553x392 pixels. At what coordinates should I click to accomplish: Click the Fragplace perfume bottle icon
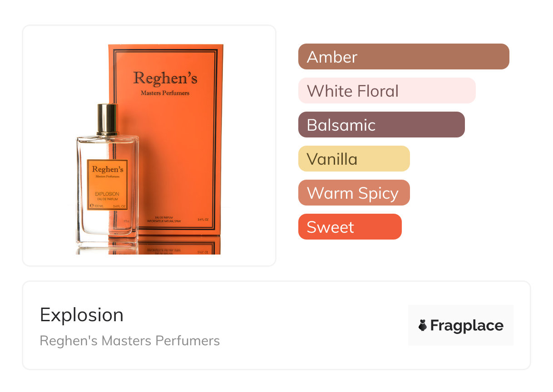423,326
